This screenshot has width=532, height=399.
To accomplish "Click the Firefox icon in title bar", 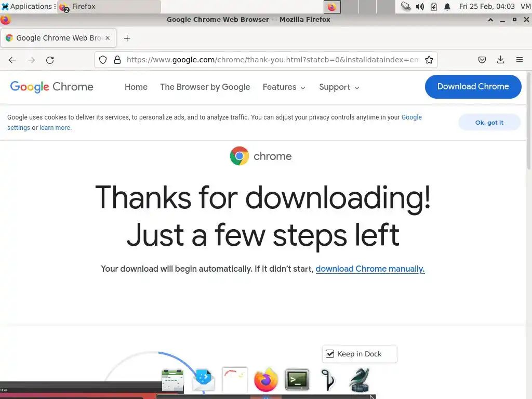I will [5, 20].
